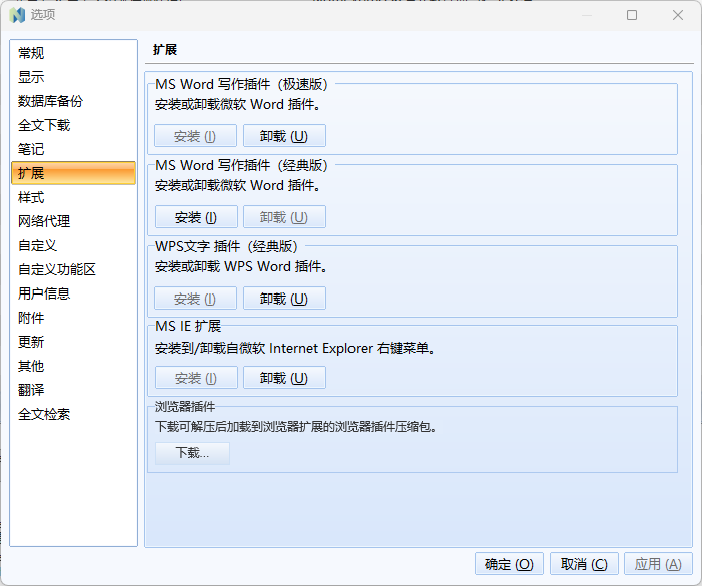
Task: Cancel the options dialog
Action: (x=584, y=564)
